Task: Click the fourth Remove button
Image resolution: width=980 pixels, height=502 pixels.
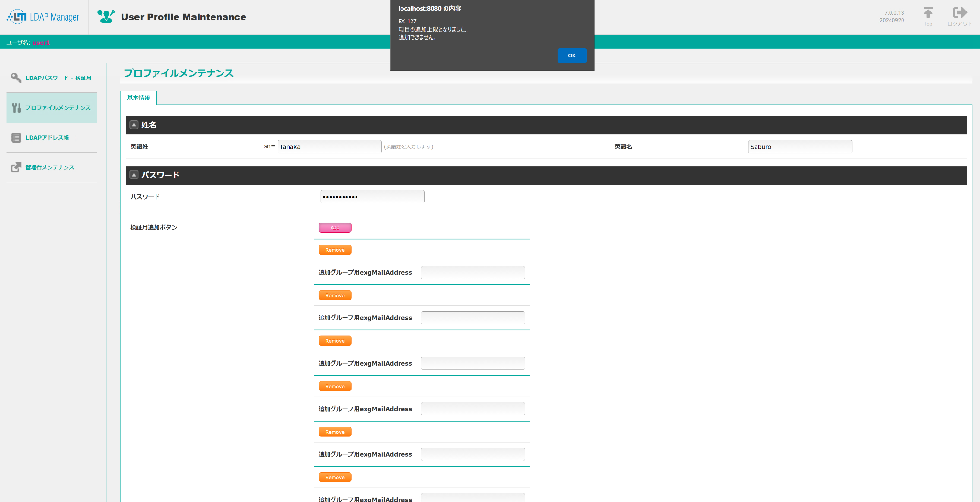Action: coord(335,386)
